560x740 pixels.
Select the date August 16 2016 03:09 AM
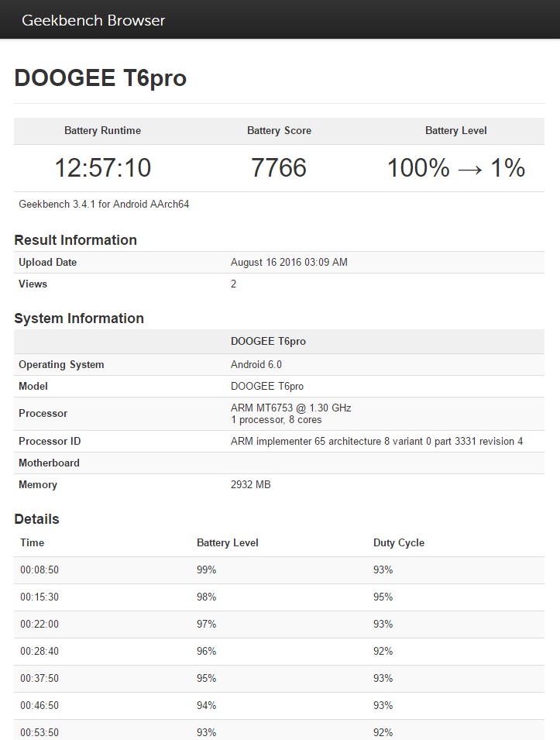289,263
